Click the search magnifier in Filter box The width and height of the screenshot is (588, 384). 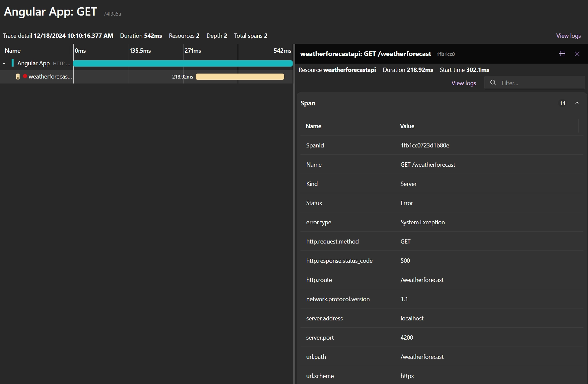493,83
